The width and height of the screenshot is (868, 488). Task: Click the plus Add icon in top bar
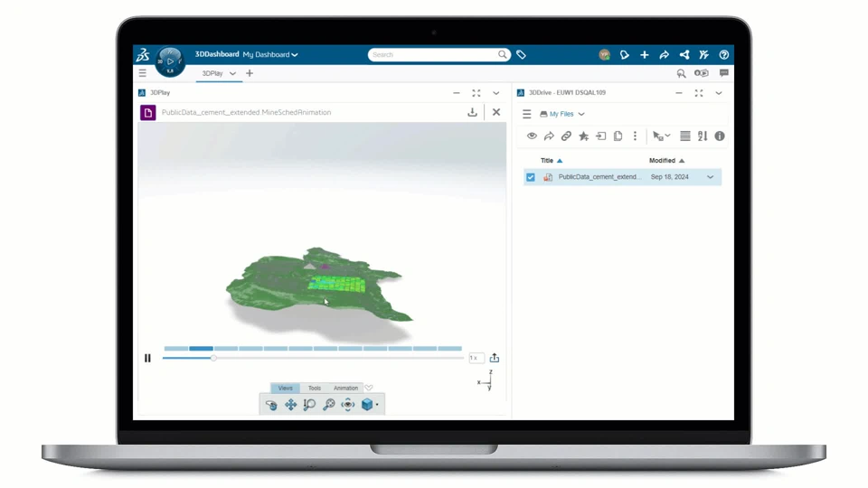[x=645, y=55]
